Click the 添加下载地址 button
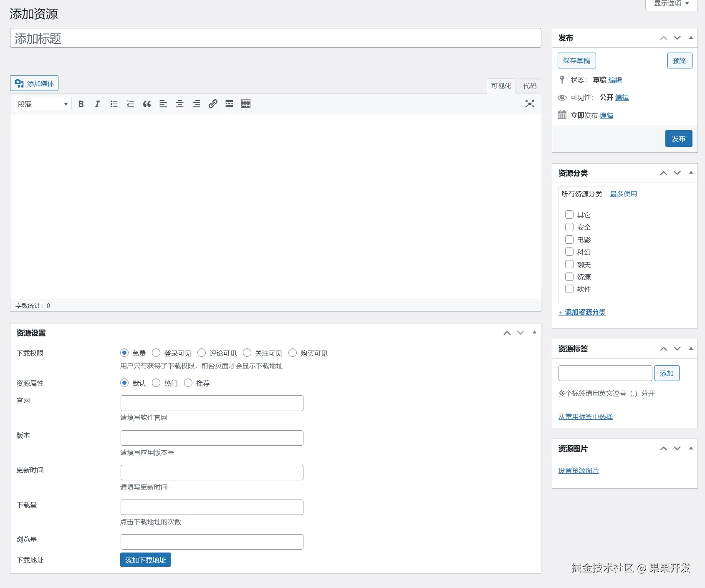The height and width of the screenshot is (588, 705). click(145, 560)
